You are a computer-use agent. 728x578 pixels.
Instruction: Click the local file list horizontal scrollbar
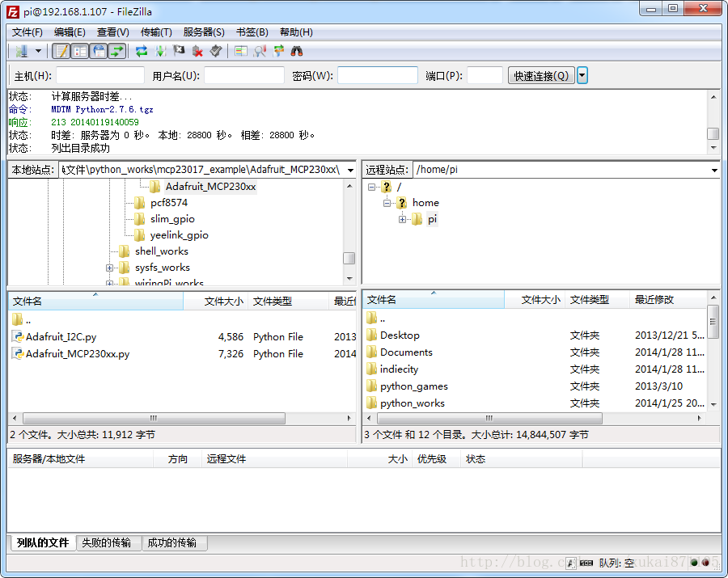point(154,418)
